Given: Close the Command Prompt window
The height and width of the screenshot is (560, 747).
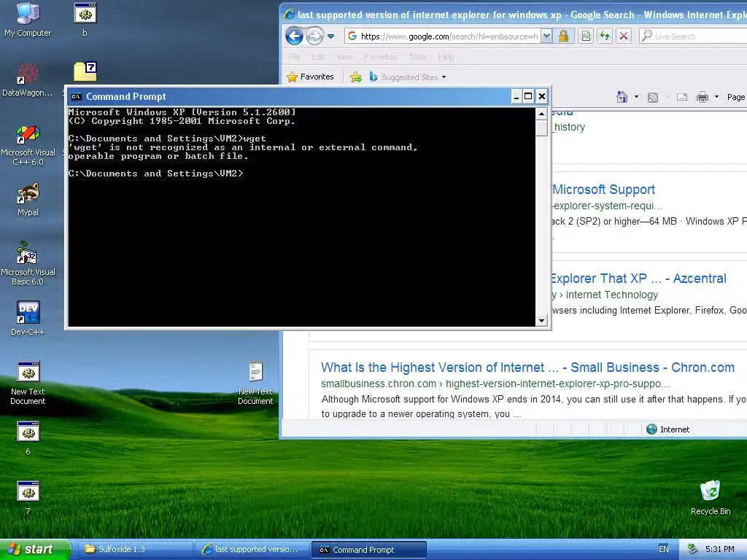Looking at the screenshot, I should (542, 97).
